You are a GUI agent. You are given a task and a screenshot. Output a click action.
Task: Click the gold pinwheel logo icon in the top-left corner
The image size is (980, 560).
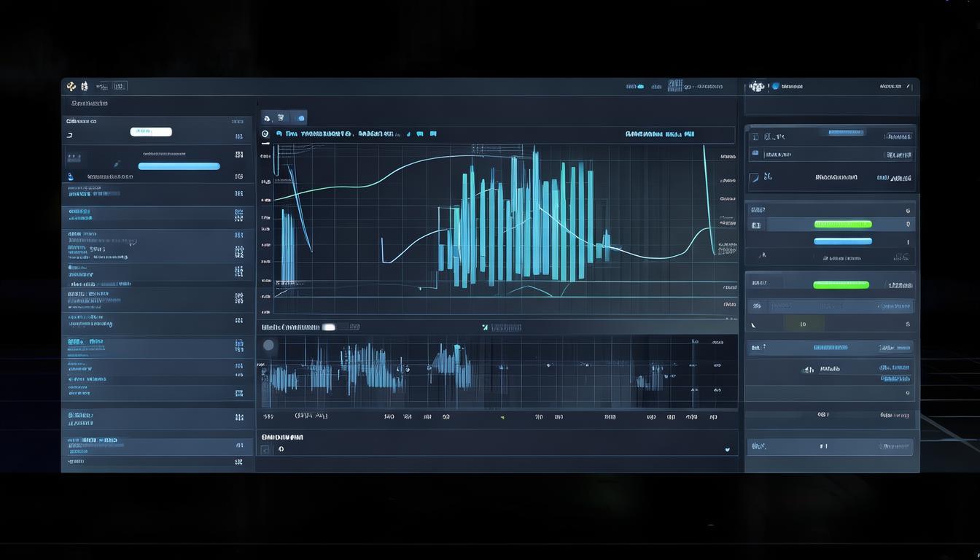click(x=71, y=86)
